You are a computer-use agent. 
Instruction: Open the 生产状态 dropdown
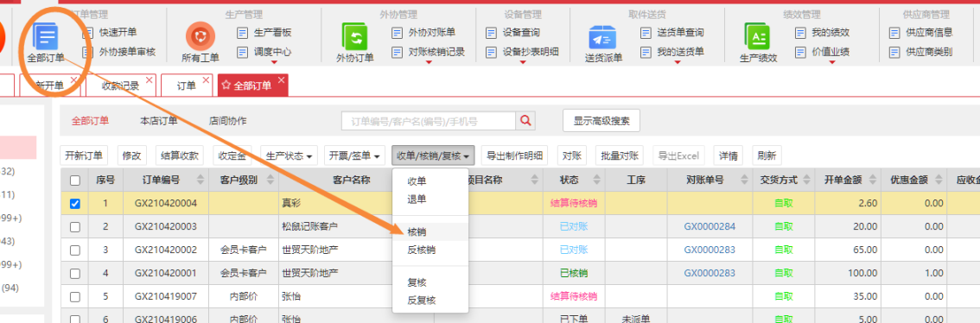290,155
